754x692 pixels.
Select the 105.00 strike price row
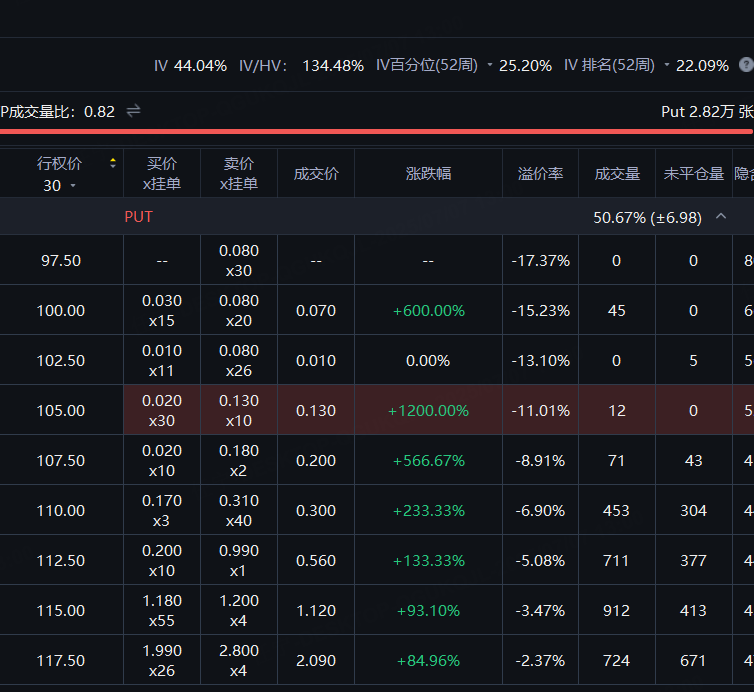point(61,410)
